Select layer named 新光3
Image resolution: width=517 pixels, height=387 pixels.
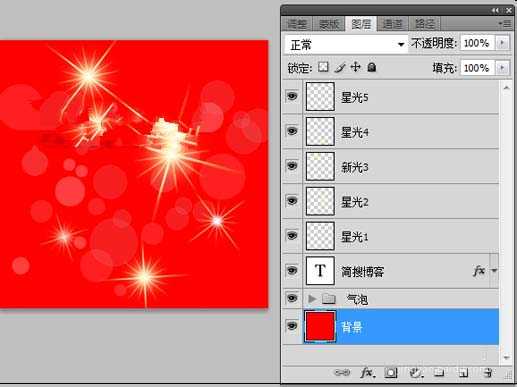(x=355, y=167)
